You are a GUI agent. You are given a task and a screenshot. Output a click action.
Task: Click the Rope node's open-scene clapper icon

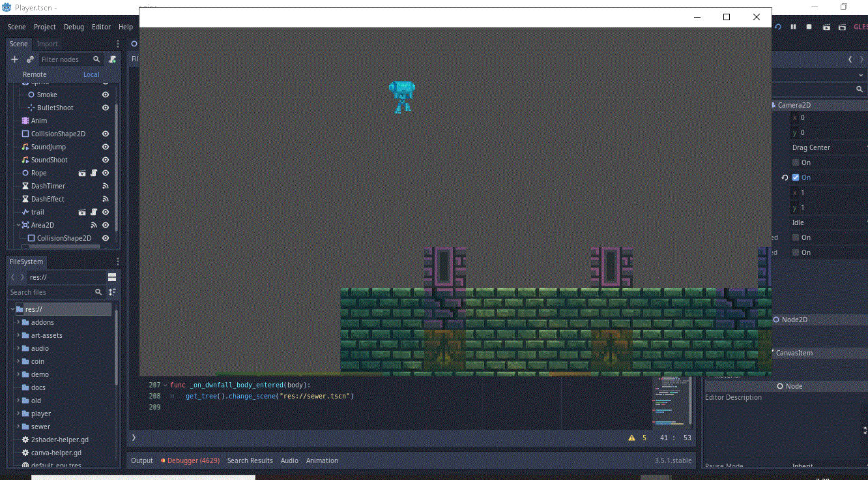pyautogui.click(x=82, y=173)
